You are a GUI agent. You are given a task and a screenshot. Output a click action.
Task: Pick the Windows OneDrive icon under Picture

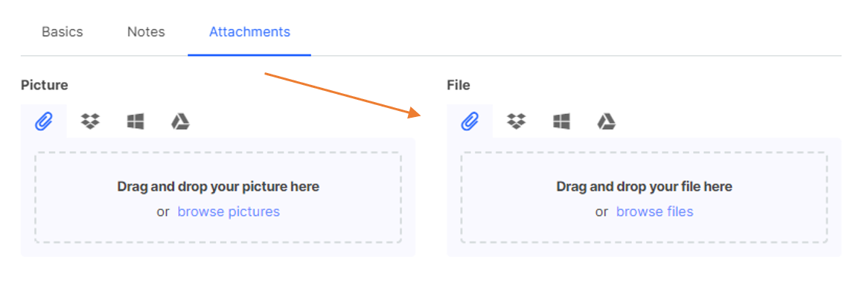point(135,121)
